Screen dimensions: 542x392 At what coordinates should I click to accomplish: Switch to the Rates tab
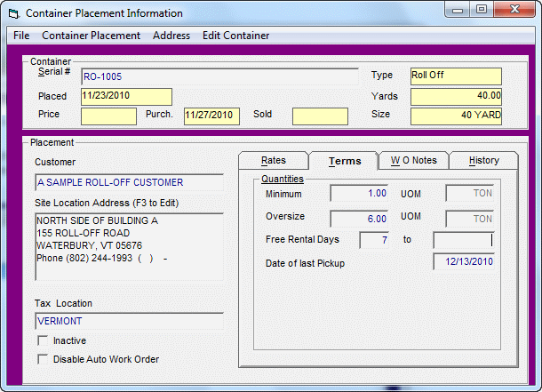(x=274, y=160)
